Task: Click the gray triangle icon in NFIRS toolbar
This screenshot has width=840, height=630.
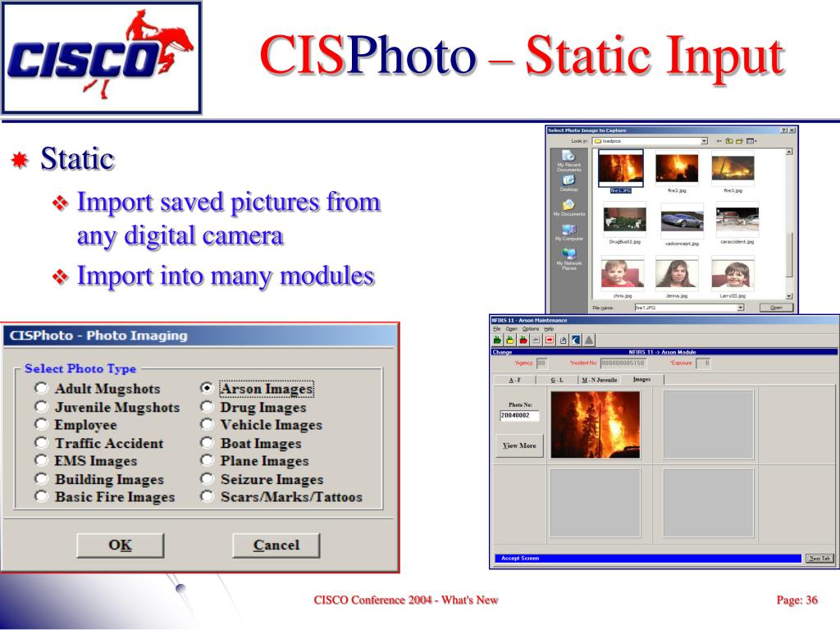Action: click(589, 340)
